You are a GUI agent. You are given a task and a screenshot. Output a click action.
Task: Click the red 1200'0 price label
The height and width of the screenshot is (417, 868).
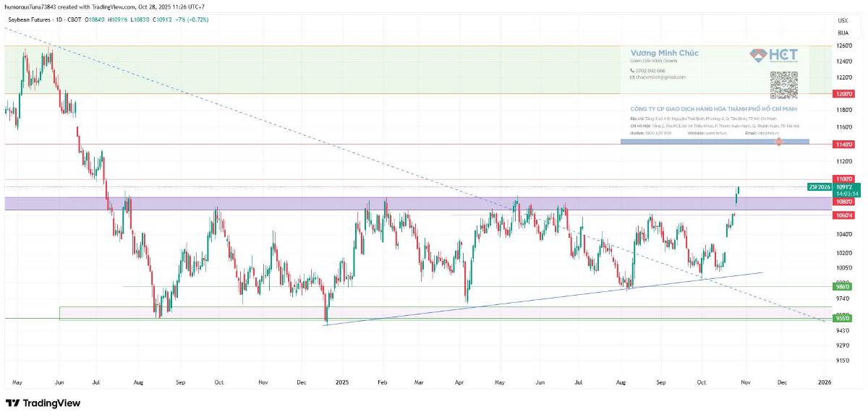click(843, 94)
